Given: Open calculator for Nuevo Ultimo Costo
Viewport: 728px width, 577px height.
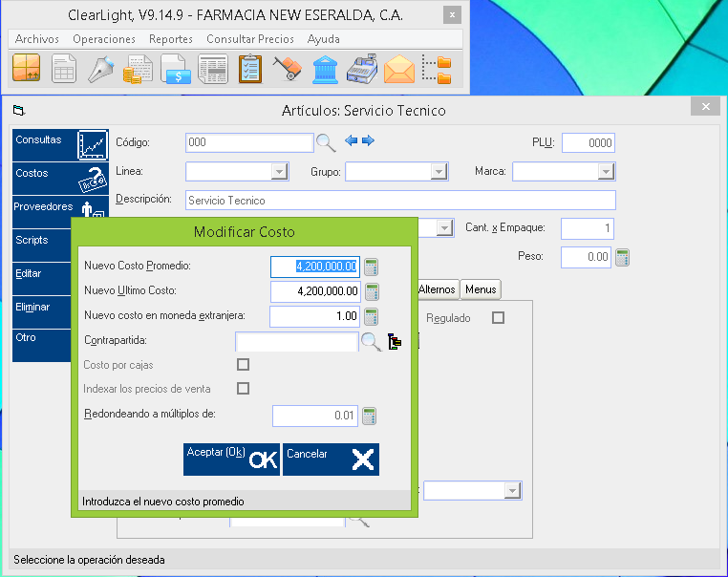Looking at the screenshot, I should pyautogui.click(x=372, y=292).
